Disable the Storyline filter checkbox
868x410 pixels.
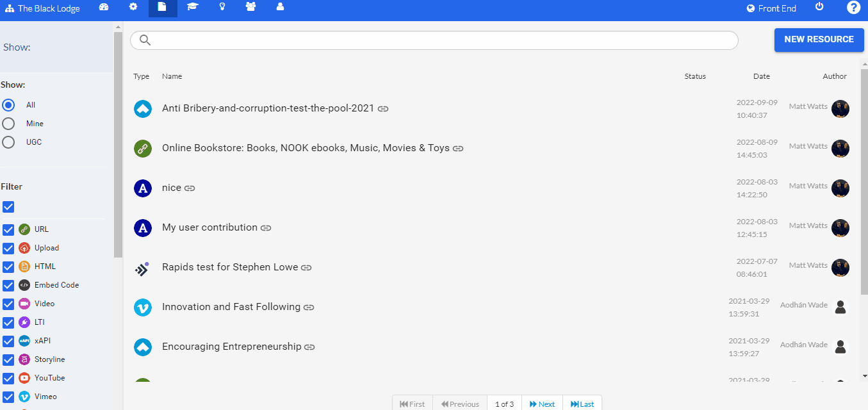click(8, 360)
